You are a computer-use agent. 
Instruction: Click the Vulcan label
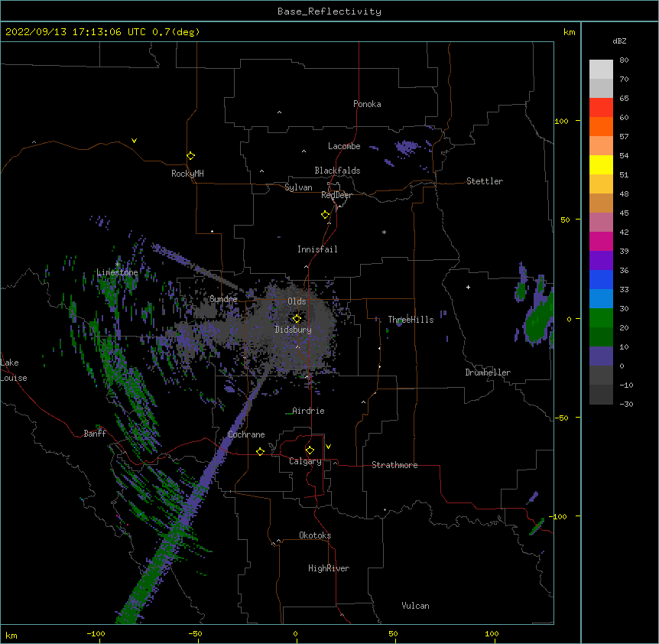click(415, 606)
